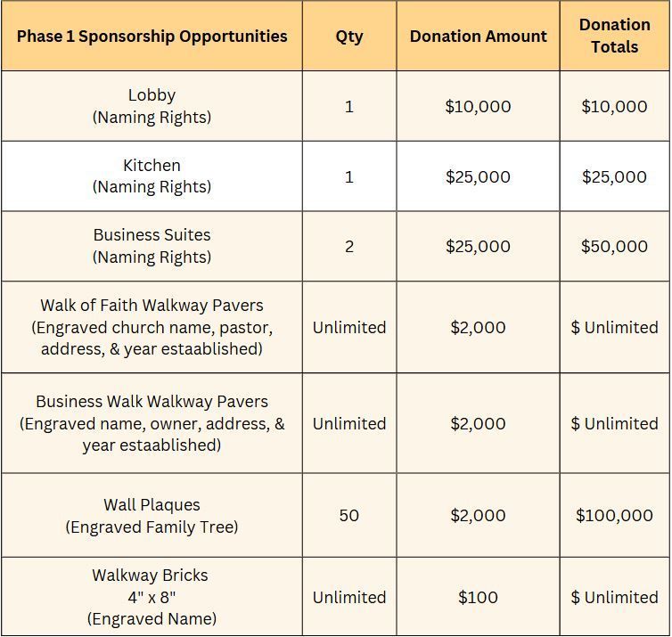672x637 pixels.
Task: Select the Walk of Faith Walkway Pavers cell
Action: pyautogui.click(x=152, y=327)
